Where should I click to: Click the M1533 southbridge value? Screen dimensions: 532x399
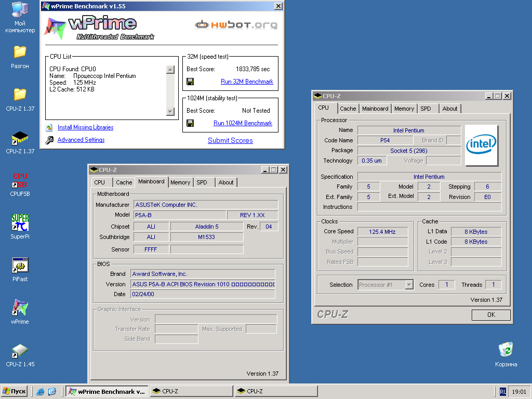tap(207, 237)
